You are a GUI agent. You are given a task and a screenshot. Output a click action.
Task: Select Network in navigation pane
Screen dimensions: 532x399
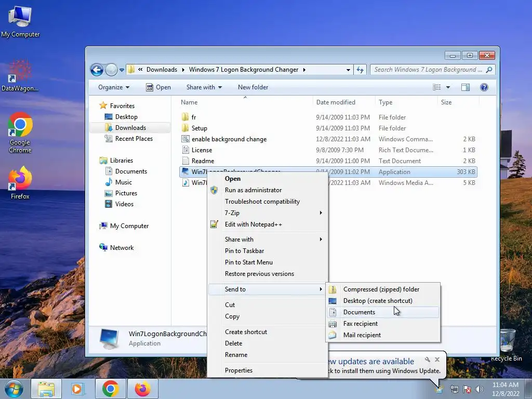122,248
